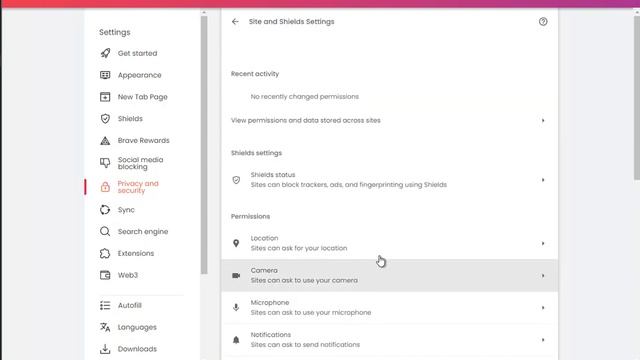The width and height of the screenshot is (640, 360).
Task: Click the 'Recent activity' heading
Action: tap(255, 74)
